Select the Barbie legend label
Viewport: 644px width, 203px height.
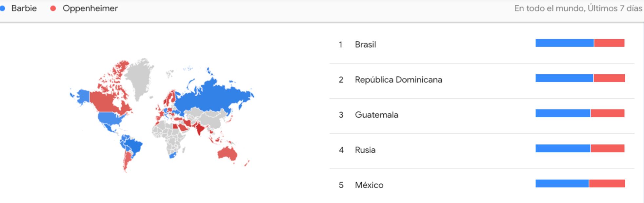24,9
